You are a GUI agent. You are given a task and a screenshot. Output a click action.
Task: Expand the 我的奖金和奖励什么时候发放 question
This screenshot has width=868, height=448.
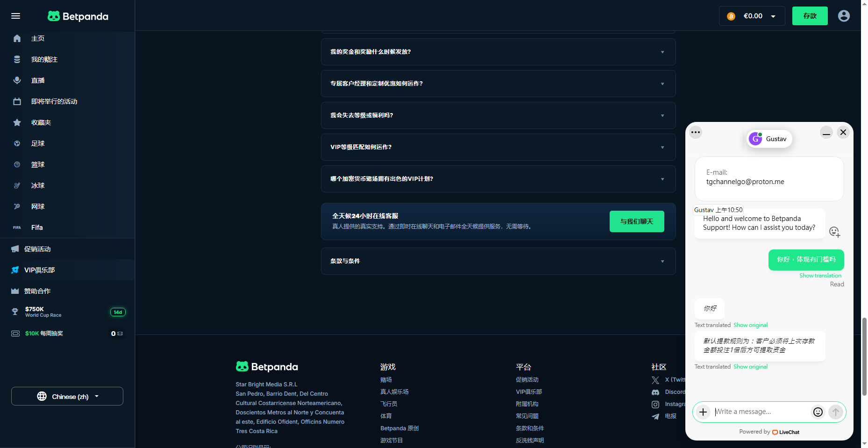click(x=498, y=52)
